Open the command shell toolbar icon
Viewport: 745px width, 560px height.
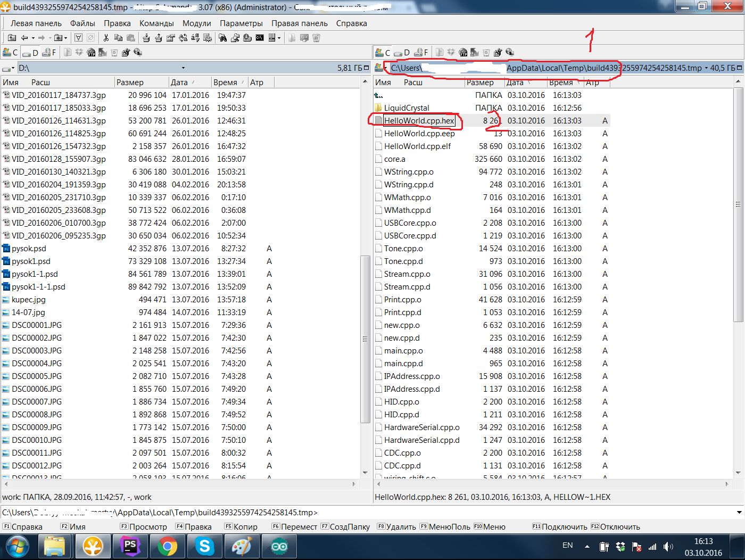[x=260, y=38]
